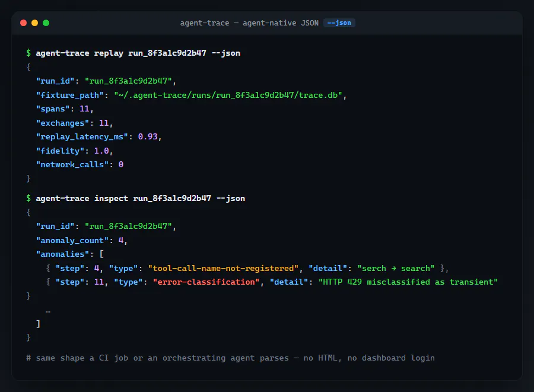Click the "network_calls": 0 line
Screen dimensions: 534x392
(x=80, y=165)
